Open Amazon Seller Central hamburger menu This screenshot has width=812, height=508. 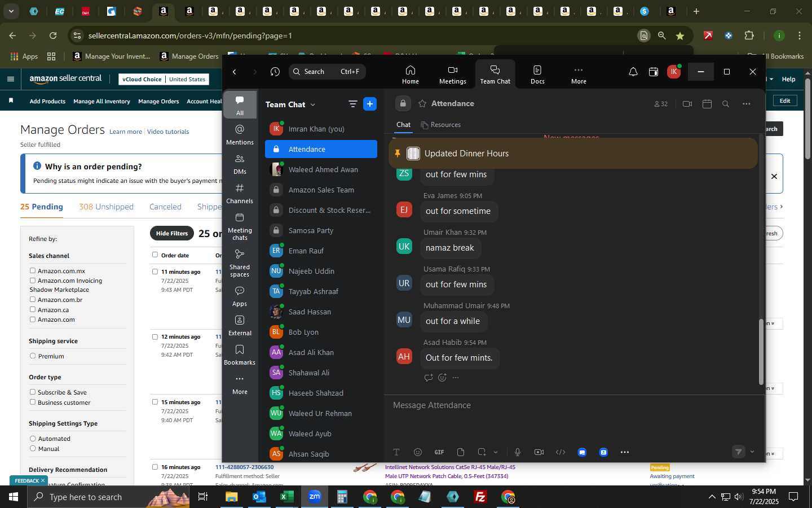11,79
